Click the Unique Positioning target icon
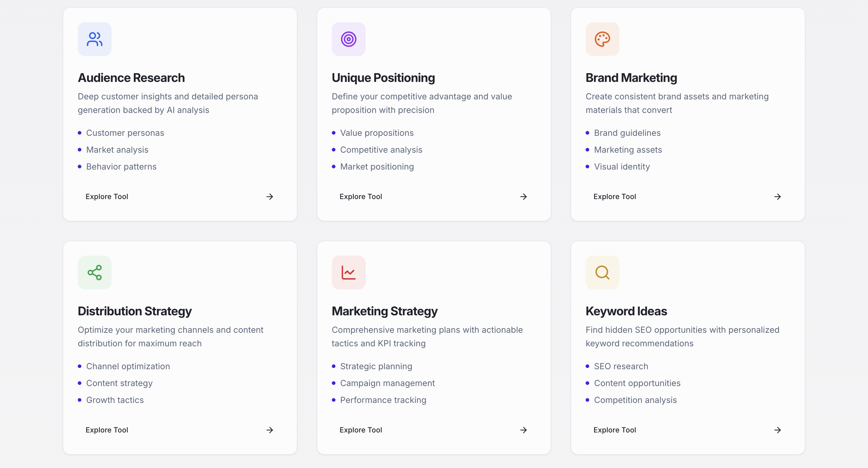This screenshot has width=868, height=468. 348,39
